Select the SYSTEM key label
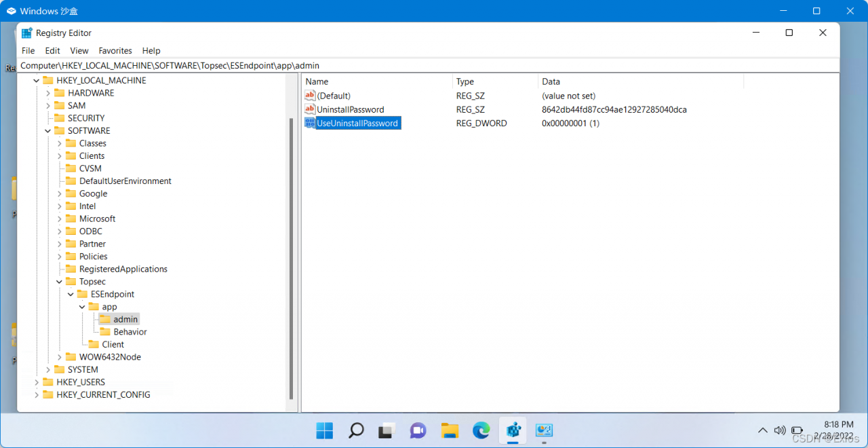868x448 pixels. [x=83, y=369]
